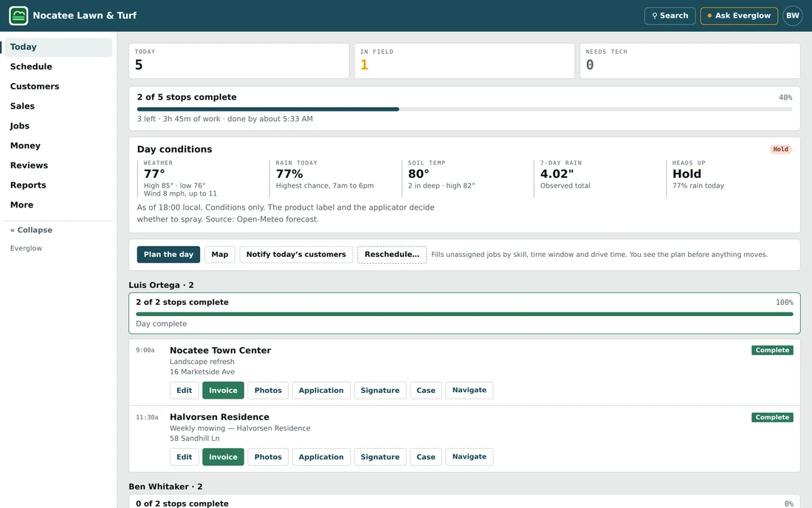Open Signature for Nocatee Town Center
812x508 pixels.
(x=380, y=390)
